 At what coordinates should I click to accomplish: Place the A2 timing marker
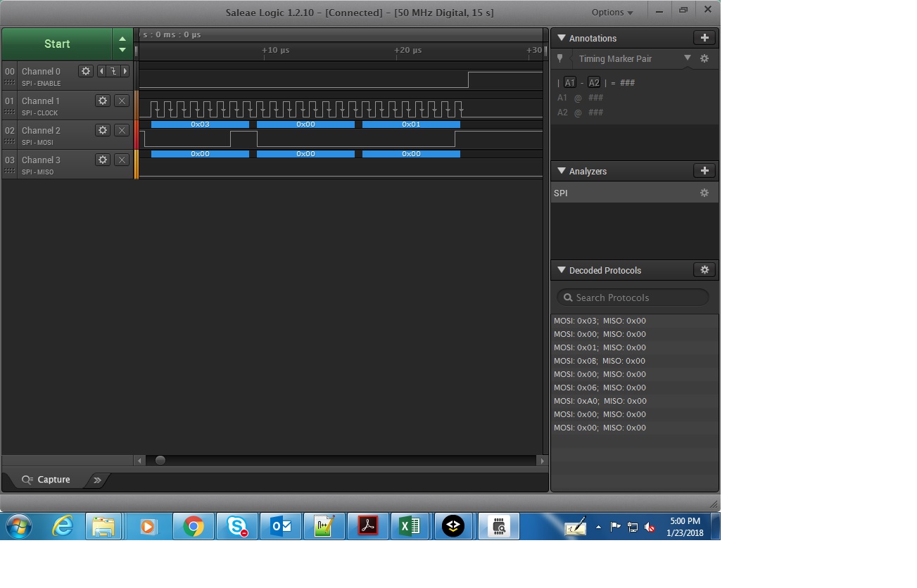594,82
